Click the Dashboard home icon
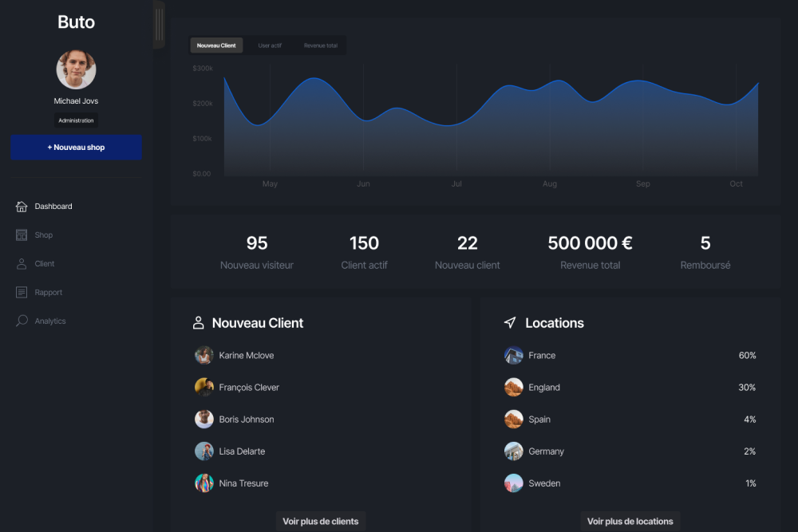 click(22, 207)
